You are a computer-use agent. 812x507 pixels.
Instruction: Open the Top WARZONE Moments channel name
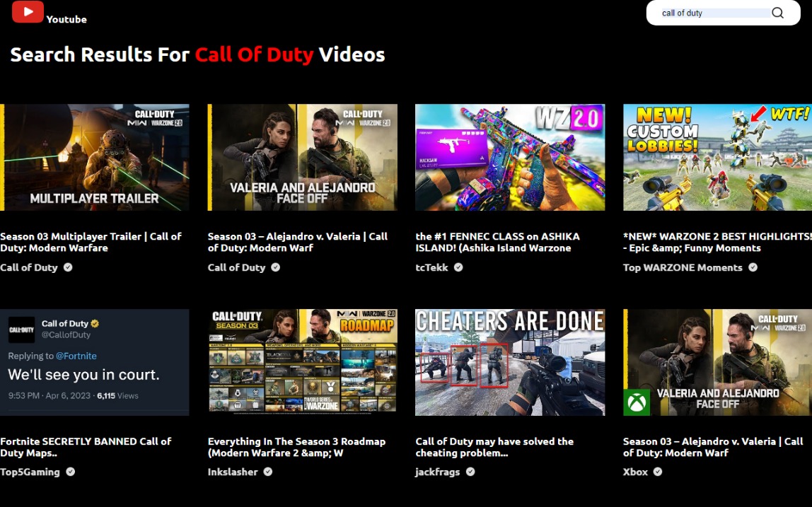point(683,268)
